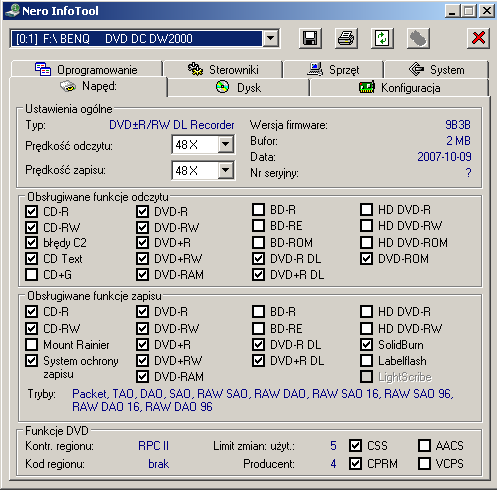Refresh drive info with green arrows icon

click(382, 39)
